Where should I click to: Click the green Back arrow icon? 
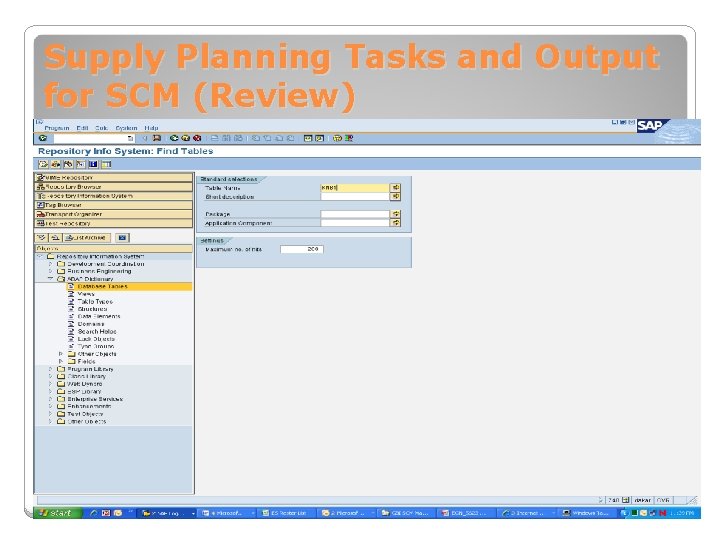pos(174,138)
